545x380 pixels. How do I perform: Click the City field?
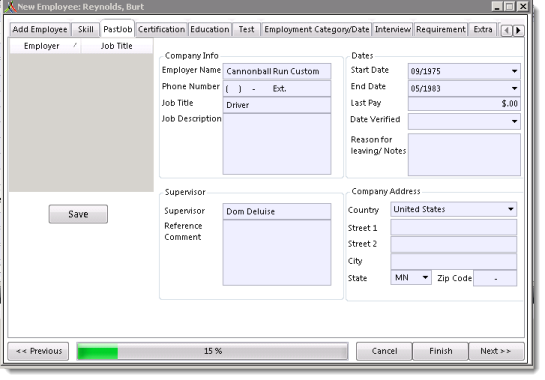point(453,261)
